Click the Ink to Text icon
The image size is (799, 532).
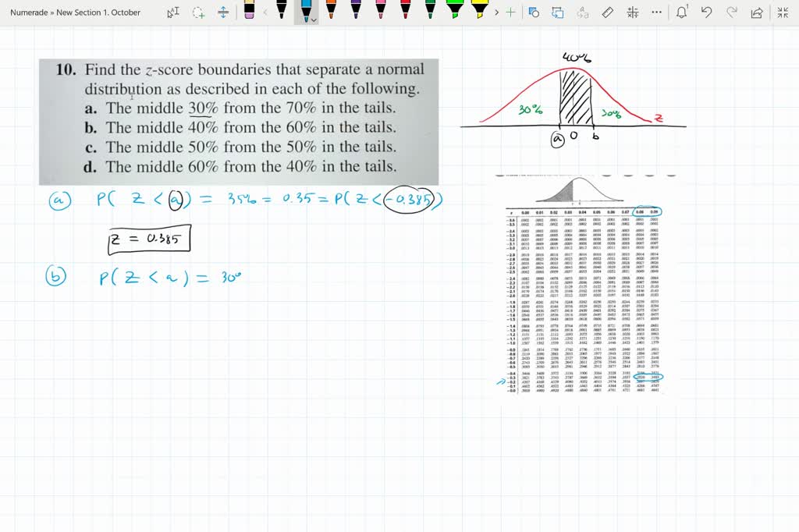[x=582, y=12]
